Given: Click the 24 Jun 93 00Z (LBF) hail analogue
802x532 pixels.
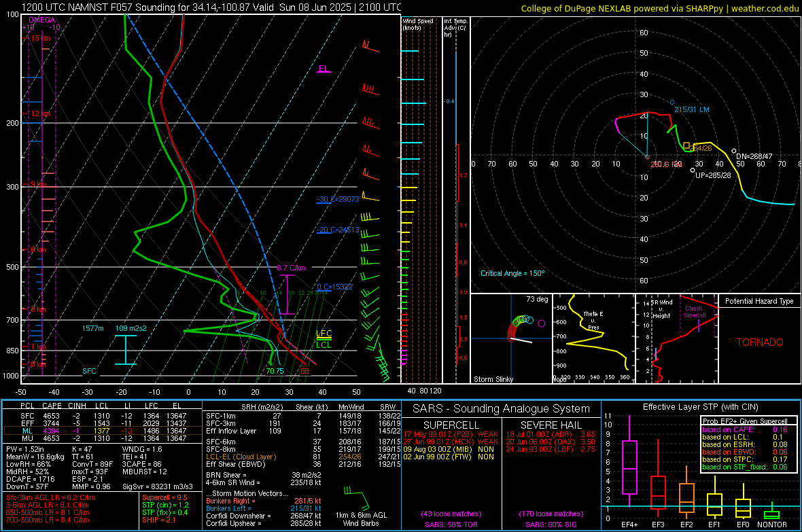Looking at the screenshot, I should click(551, 449).
